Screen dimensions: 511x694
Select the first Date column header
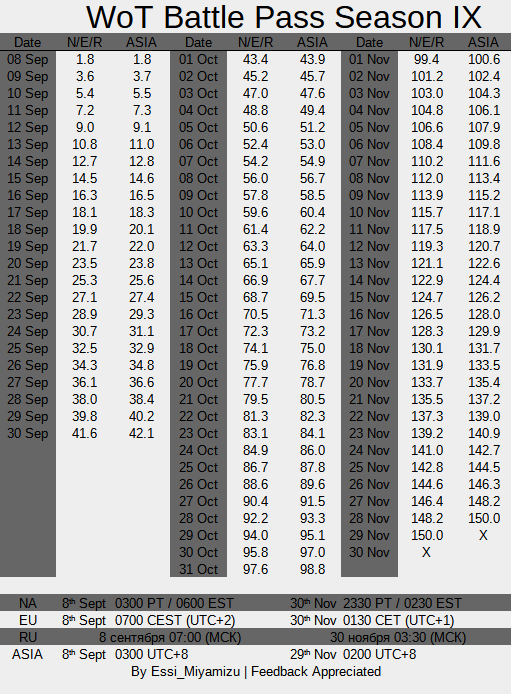27,42
